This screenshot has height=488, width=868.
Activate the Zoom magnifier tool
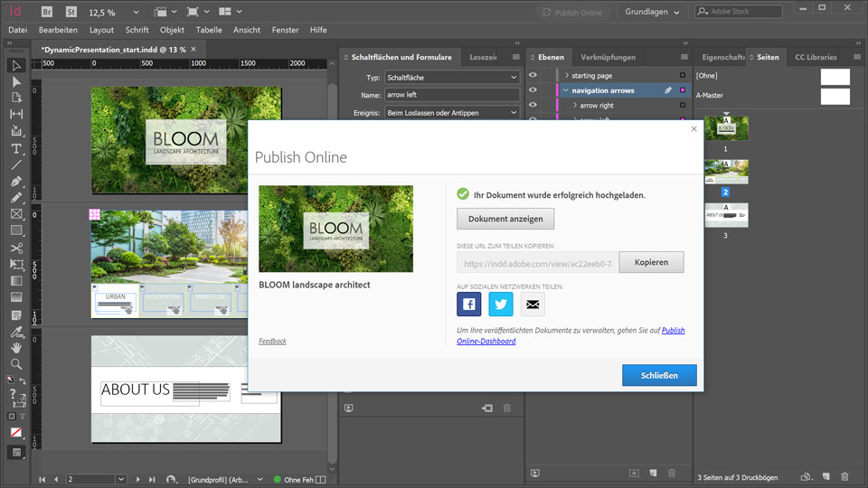16,364
